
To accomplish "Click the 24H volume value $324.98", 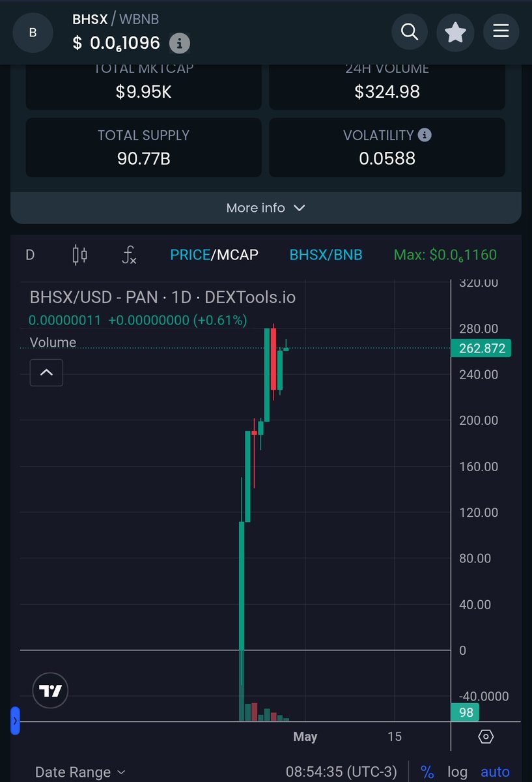I will point(387,92).
